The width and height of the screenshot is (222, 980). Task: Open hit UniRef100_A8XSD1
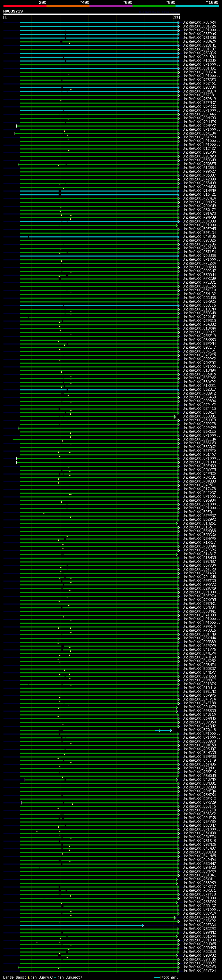pyautogui.click(x=199, y=477)
